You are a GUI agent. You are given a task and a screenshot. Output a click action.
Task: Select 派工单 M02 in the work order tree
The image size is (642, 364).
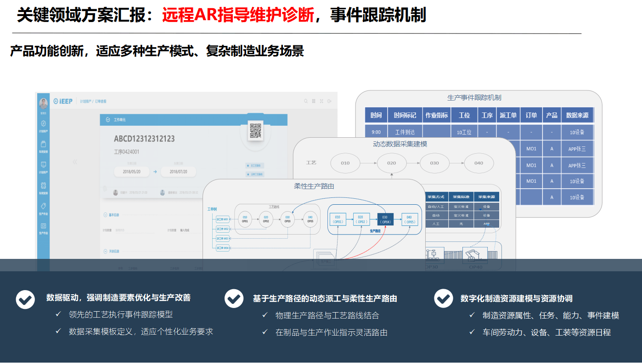pyautogui.click(x=222, y=229)
